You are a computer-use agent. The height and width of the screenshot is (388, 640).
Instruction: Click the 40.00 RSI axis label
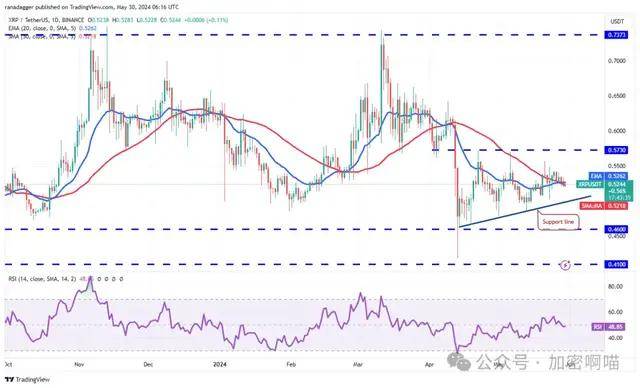pyautogui.click(x=616, y=338)
